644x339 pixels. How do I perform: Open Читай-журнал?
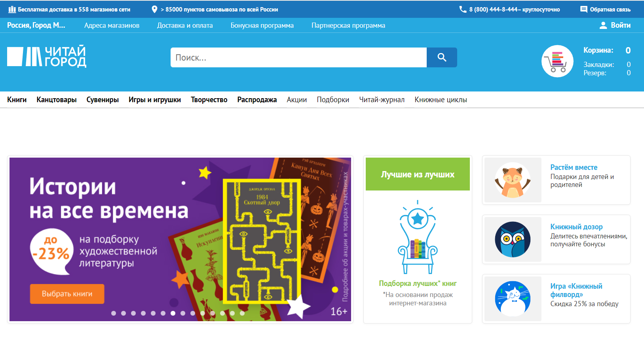(x=382, y=100)
